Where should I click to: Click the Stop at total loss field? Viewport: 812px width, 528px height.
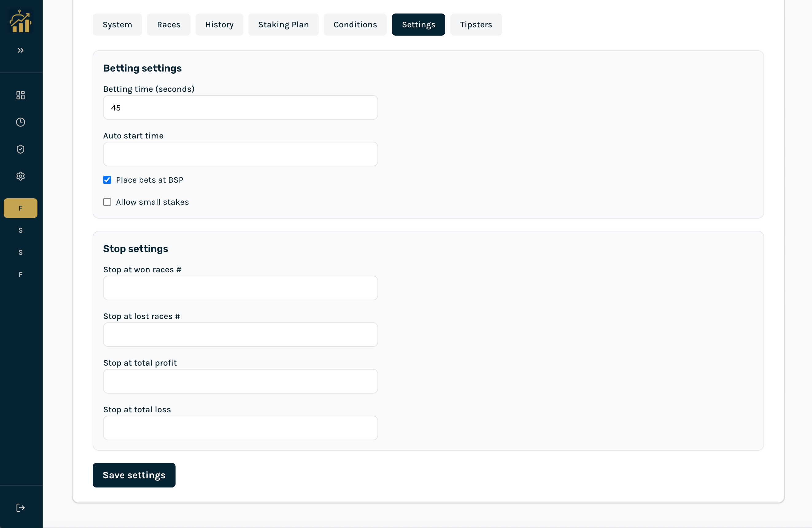point(241,428)
